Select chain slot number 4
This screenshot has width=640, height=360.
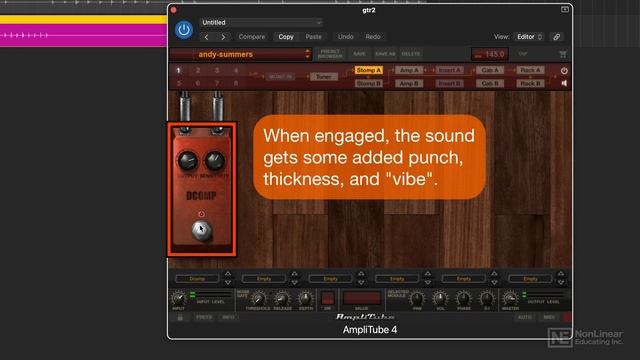coord(236,70)
